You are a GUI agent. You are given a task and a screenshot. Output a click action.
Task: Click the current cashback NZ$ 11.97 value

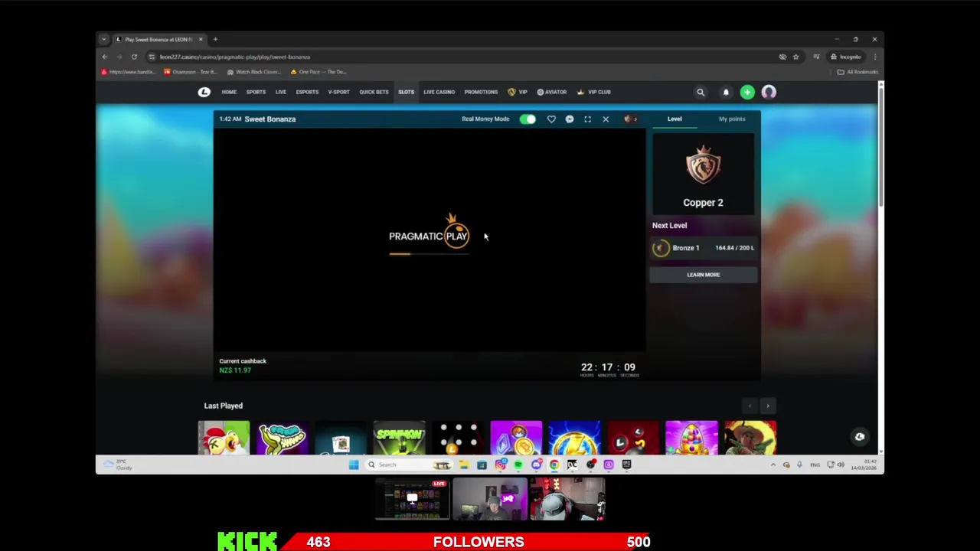click(x=235, y=370)
